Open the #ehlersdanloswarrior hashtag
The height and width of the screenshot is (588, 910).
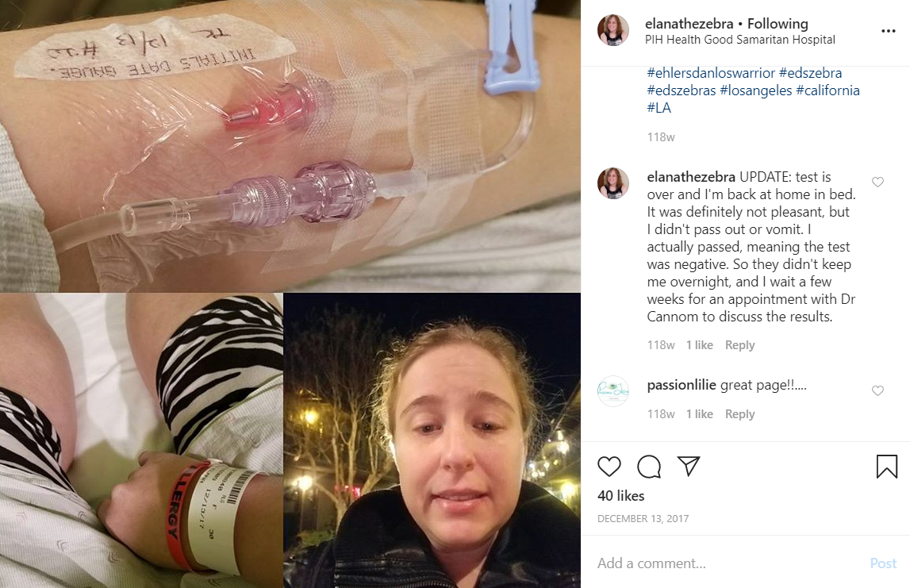click(711, 73)
